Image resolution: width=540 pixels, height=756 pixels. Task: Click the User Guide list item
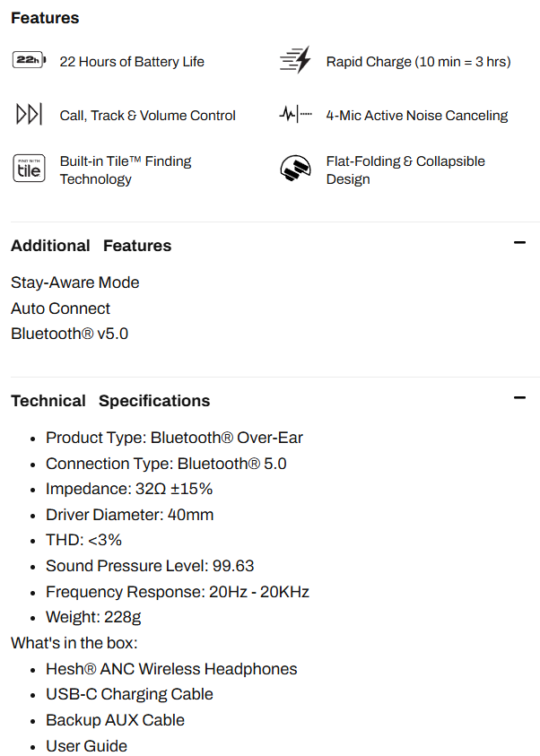(x=86, y=746)
